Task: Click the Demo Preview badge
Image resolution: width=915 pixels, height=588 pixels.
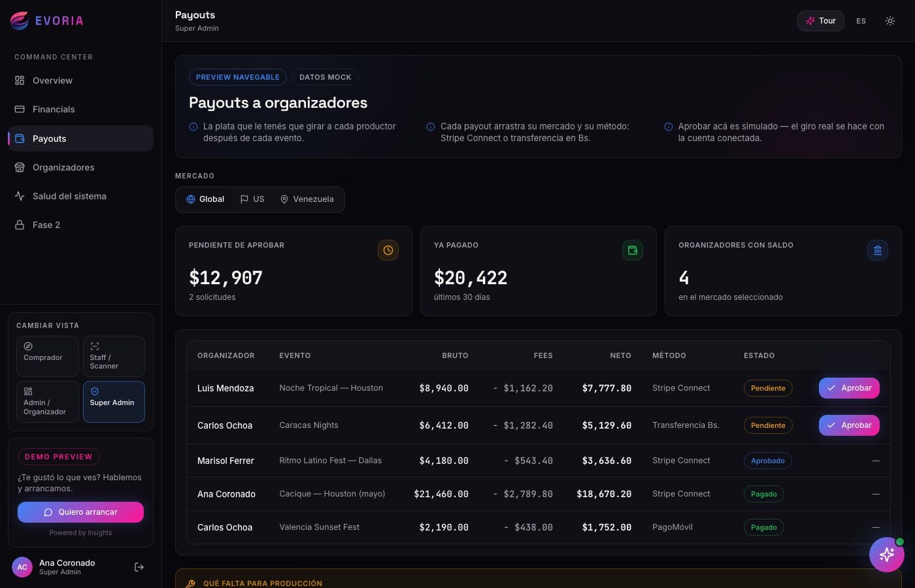Action: point(59,457)
